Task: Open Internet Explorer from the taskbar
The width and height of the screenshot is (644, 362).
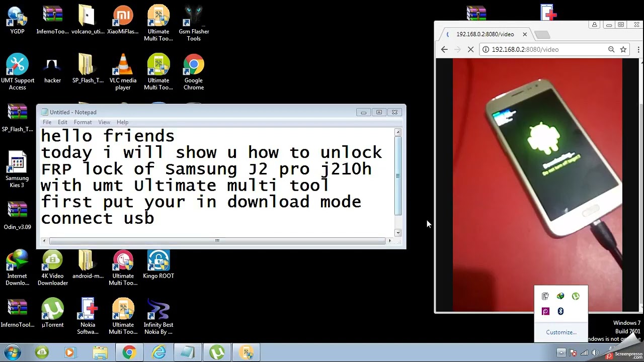Action: coord(159,353)
